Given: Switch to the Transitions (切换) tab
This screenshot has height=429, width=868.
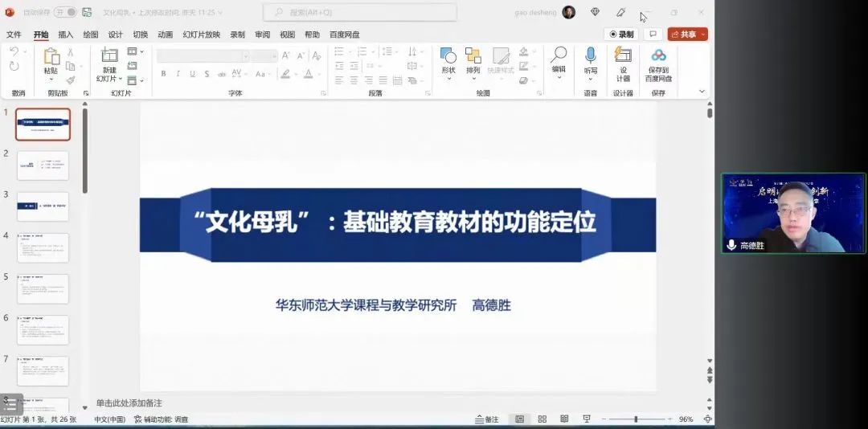Looking at the screenshot, I should [140, 35].
